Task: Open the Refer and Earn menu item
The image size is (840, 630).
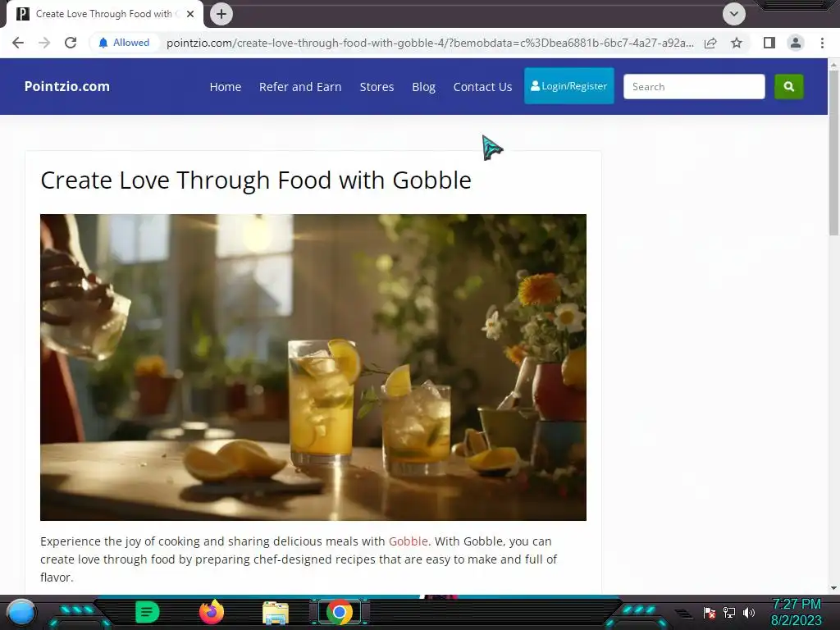Action: (x=300, y=87)
